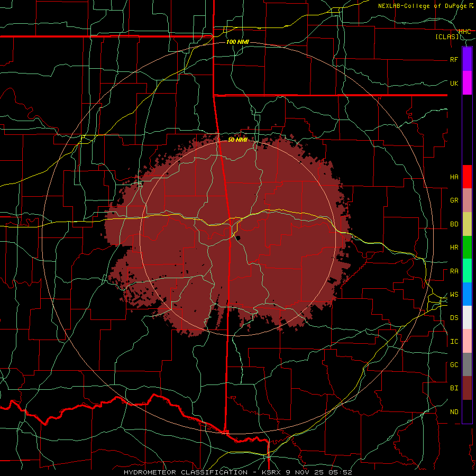Viewport: 476px width, 476px height.
Task: Click the GC legend label
Action: (x=454, y=365)
